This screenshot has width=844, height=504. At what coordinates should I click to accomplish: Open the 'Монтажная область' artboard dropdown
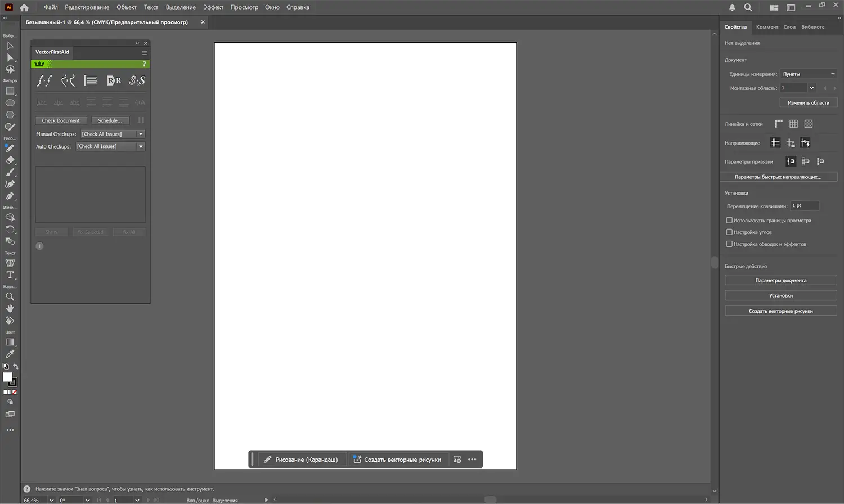(x=811, y=88)
